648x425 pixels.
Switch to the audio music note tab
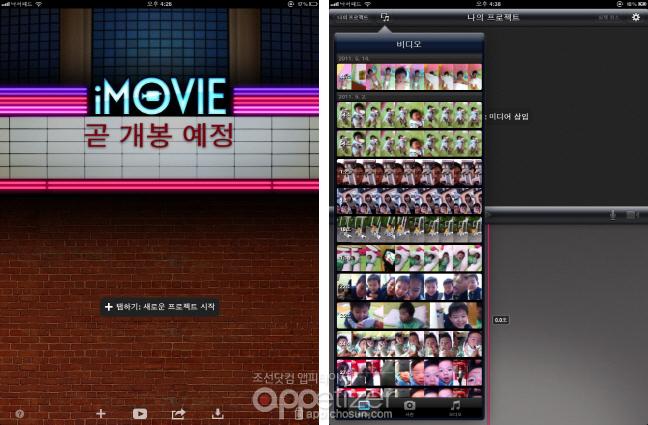coord(455,407)
